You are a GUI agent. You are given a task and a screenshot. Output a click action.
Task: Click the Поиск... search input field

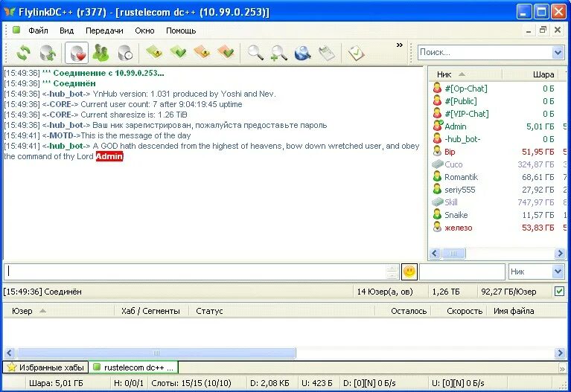(485, 52)
